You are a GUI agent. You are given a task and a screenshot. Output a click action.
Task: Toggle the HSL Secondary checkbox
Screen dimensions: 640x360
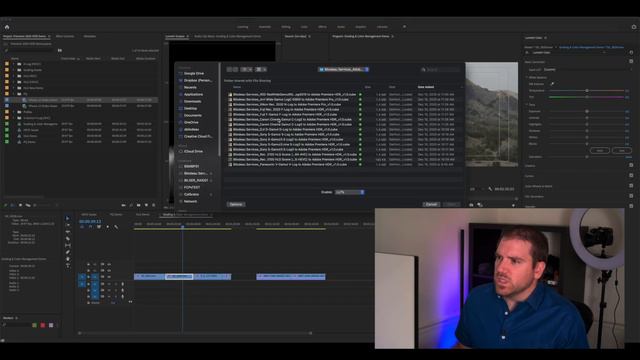pyautogui.click(x=631, y=196)
